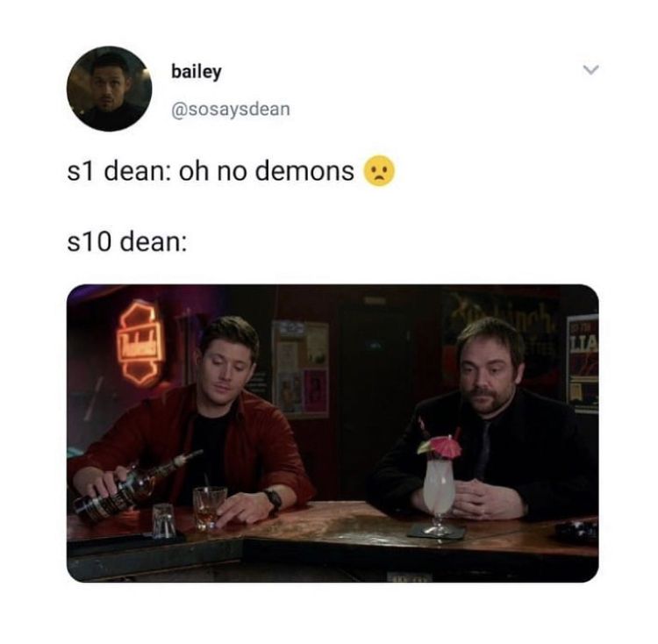
Task: Click the 'LIA' poster on wall
Action: [583, 364]
